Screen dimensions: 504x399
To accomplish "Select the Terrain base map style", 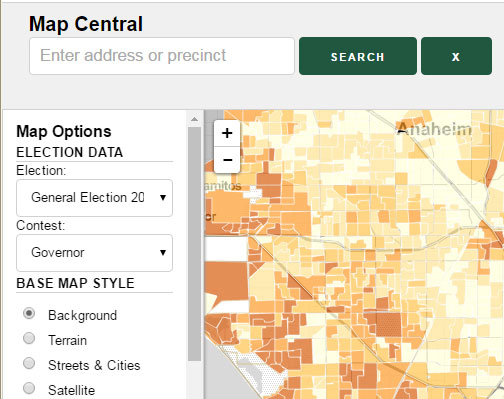I will tap(29, 338).
